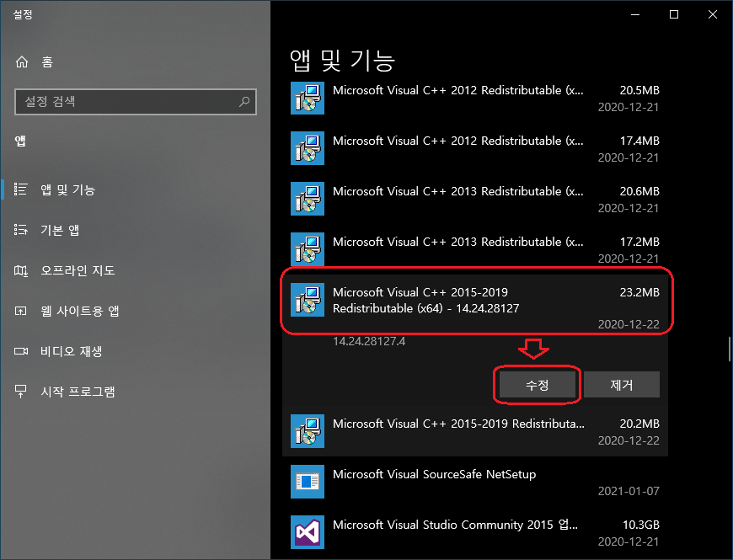Open 기본 앱 settings page

pyautogui.click(x=136, y=230)
